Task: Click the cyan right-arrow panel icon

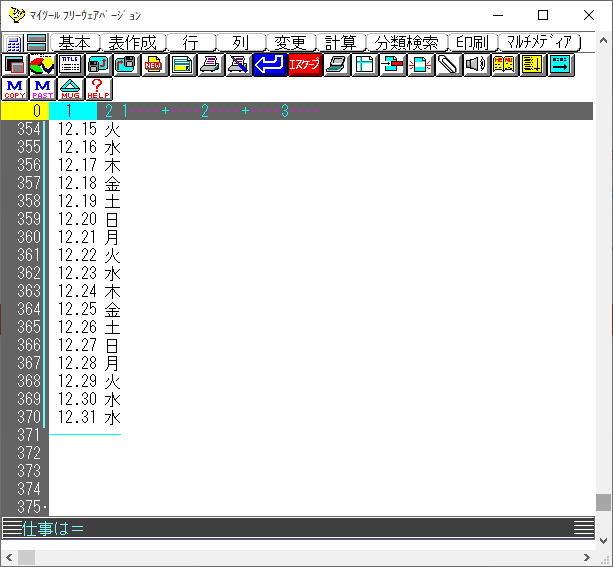Action: [561, 65]
